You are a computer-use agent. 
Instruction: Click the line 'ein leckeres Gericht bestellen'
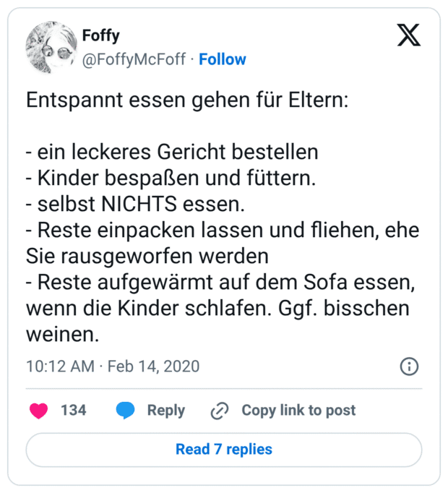[x=176, y=153]
